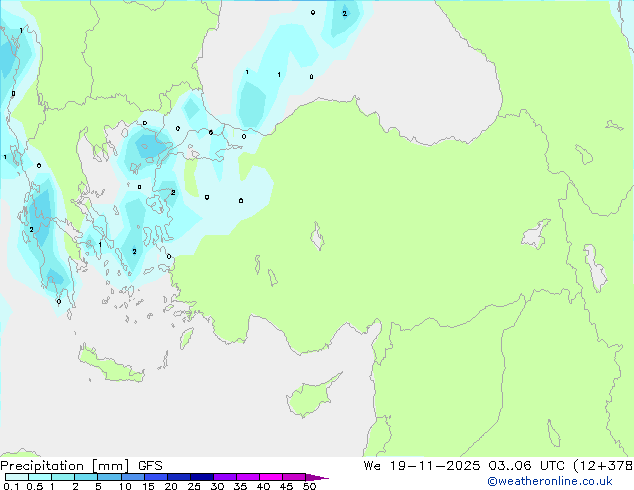Click the island of Cyprus on the map
This screenshot has width=634, height=490.
(x=309, y=397)
